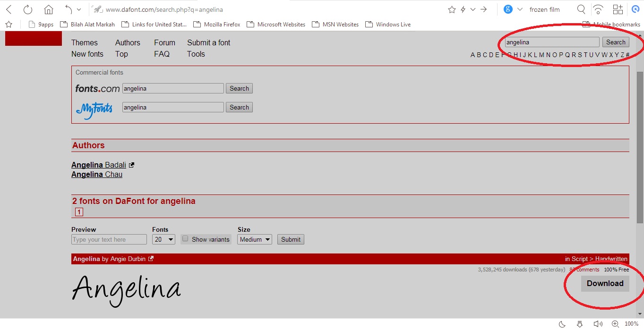Open the FAQ page
Image resolution: width=644 pixels, height=329 pixels.
coord(162,54)
